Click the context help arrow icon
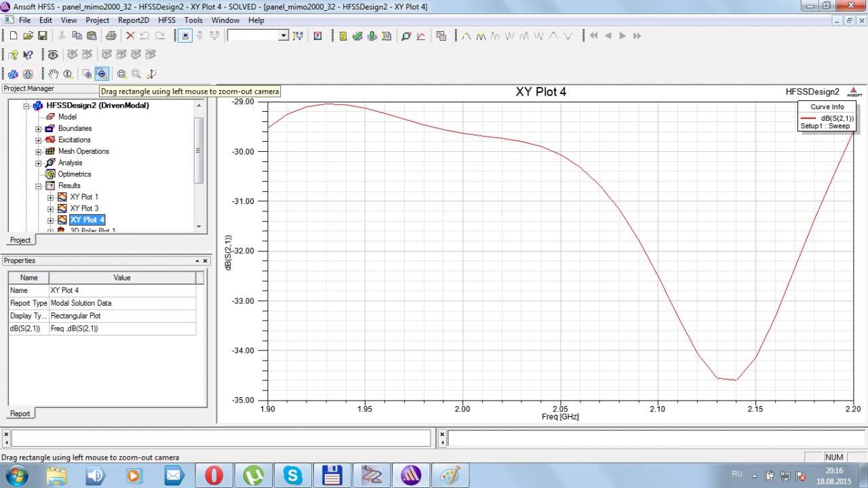Image resolution: width=868 pixels, height=488 pixels. (28, 55)
